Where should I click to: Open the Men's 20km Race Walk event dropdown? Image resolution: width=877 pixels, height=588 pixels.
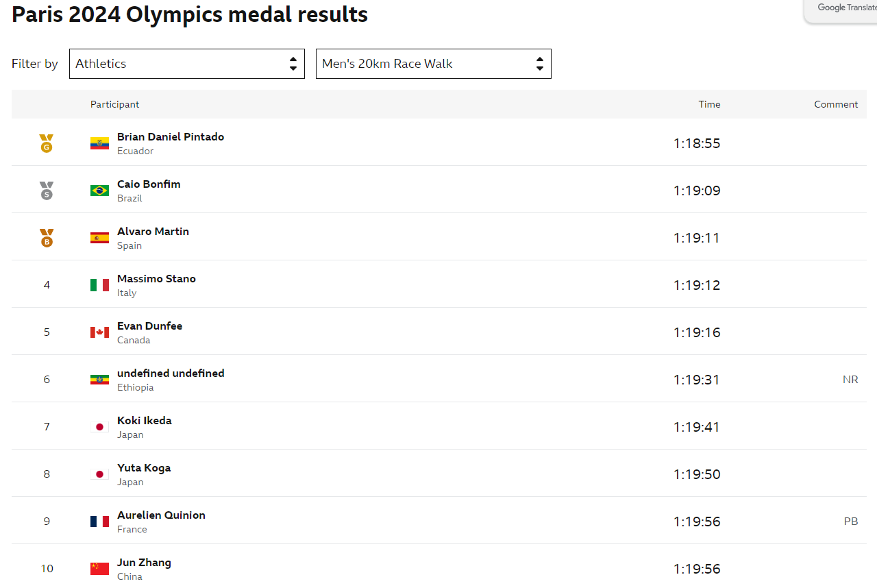point(433,63)
